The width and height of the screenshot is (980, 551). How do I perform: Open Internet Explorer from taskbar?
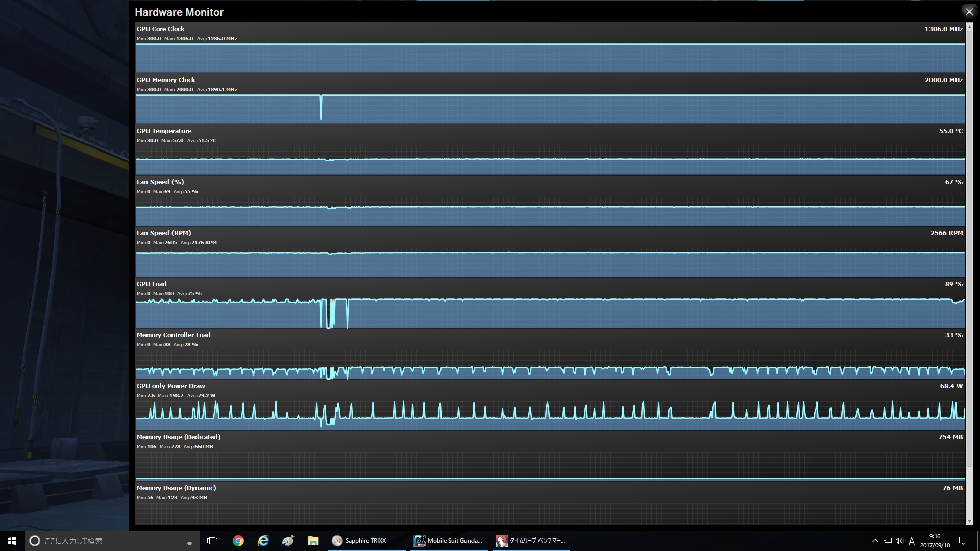[x=263, y=541]
